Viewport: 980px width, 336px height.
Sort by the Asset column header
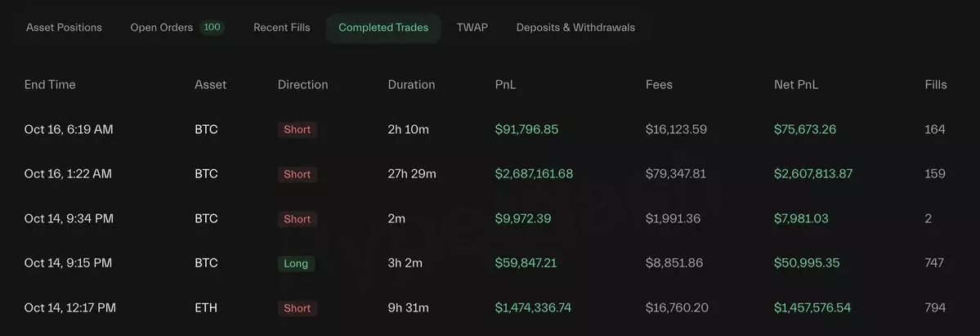[x=211, y=85]
